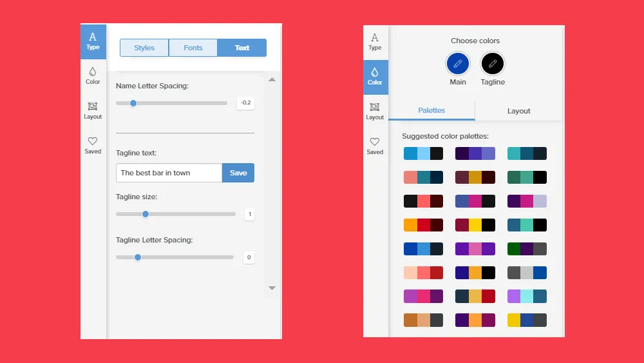Select the Type icon in right panel sidebar
This screenshot has height=363, width=644.
[x=375, y=42]
